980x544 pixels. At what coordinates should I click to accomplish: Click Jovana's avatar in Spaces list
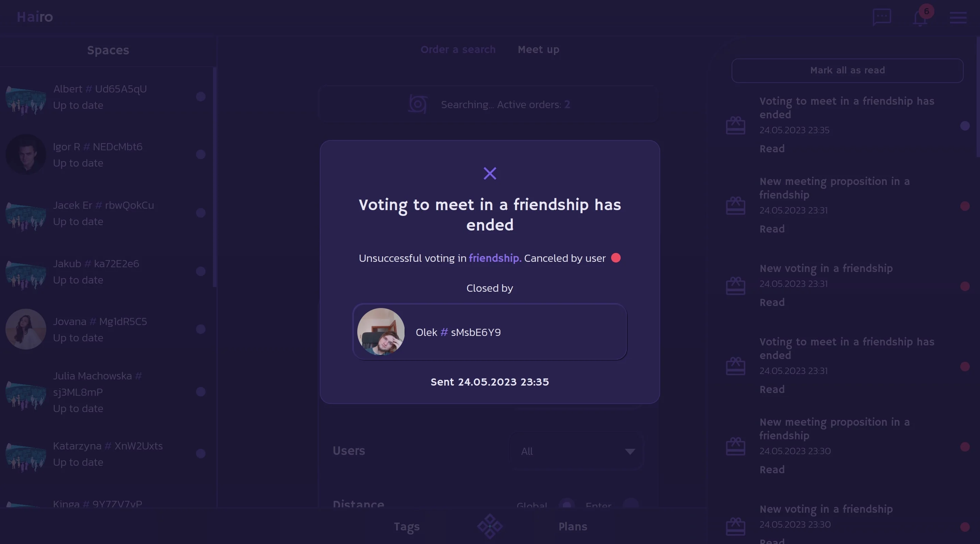tap(26, 329)
